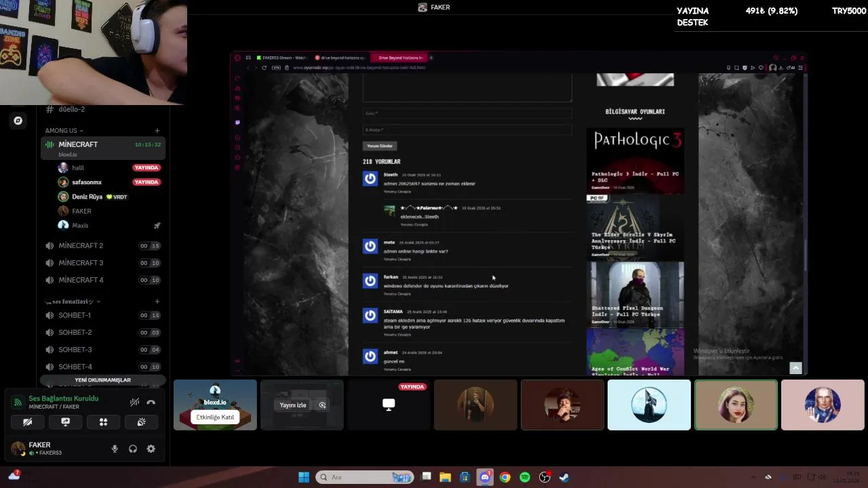Select light-blue participant tile with dark figure

[649, 405]
